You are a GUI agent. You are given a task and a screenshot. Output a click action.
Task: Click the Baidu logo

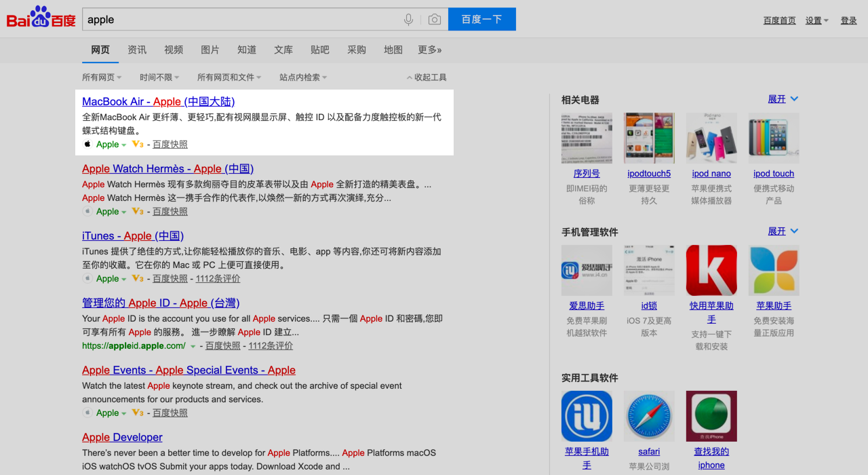41,18
